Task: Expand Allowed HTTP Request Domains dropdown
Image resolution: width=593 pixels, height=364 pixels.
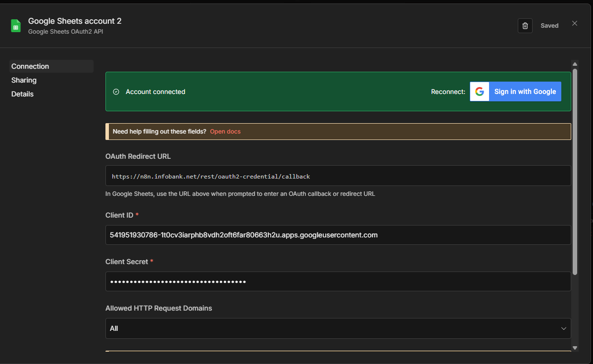Action: [x=338, y=328]
